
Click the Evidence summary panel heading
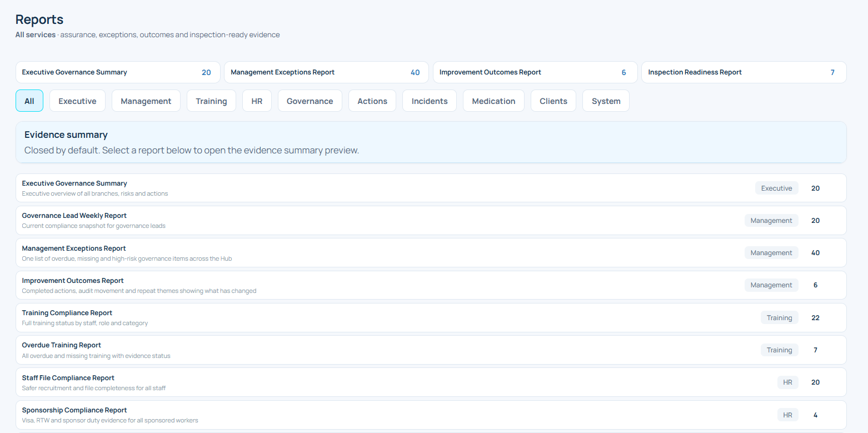[66, 135]
